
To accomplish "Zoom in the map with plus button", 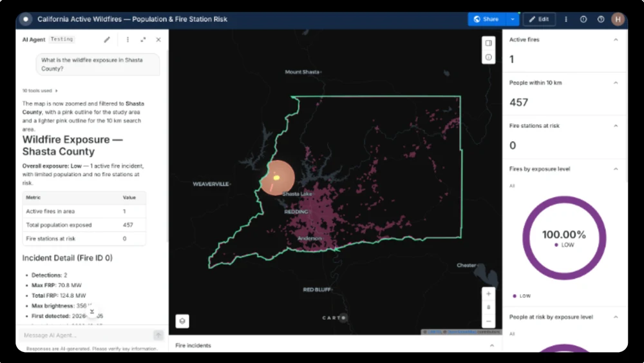I will [488, 293].
